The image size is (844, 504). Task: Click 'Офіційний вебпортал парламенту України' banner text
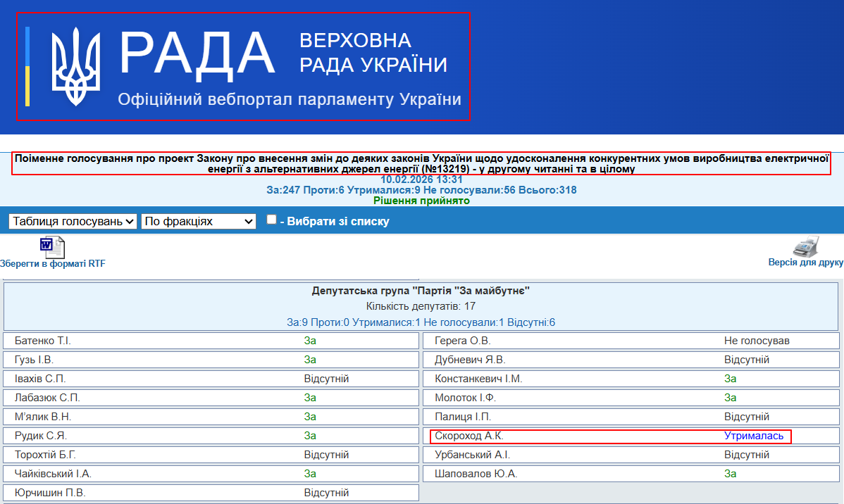pos(290,99)
